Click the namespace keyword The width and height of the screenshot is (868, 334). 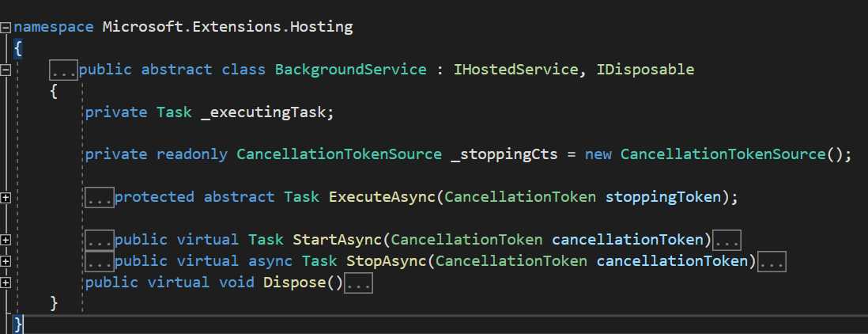click(54, 27)
